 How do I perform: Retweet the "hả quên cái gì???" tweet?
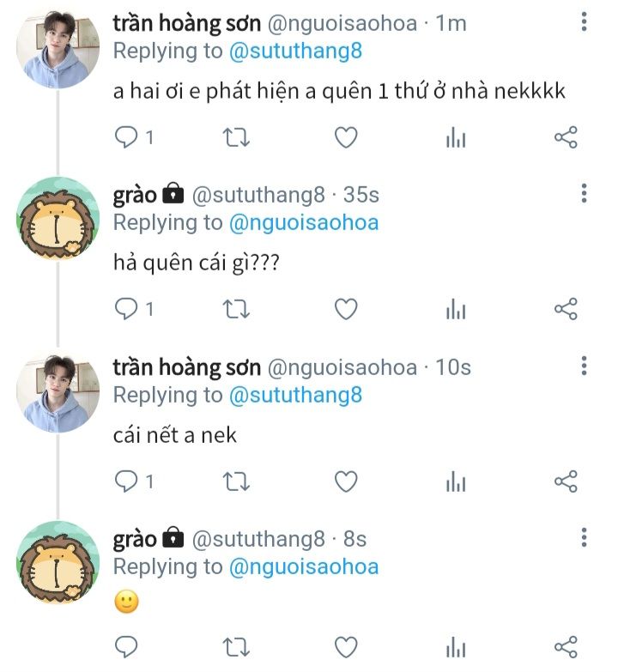click(235, 309)
